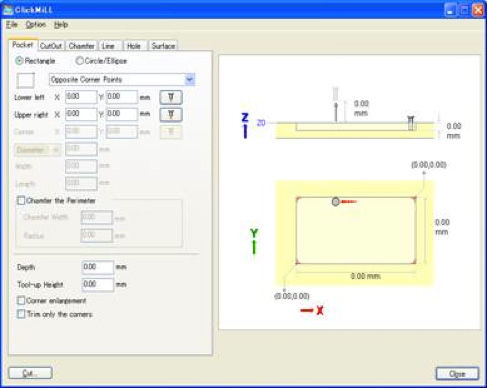Switch to the CutOut tab
The height and width of the screenshot is (388, 487).
tap(51, 46)
